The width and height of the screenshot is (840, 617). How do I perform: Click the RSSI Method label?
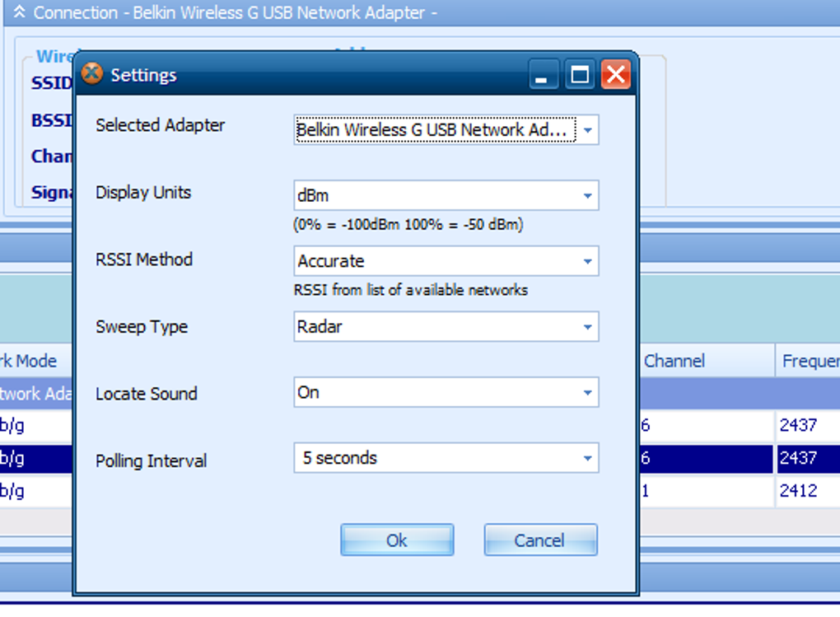coord(144,259)
